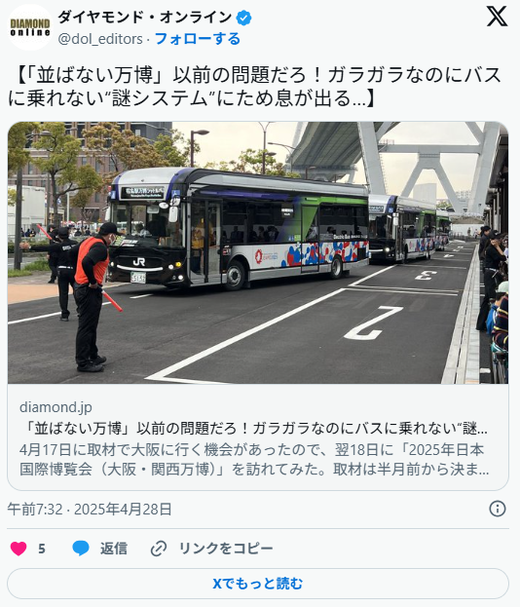Click リンクをコピー to copy the link
Screen dimensions: 520x607
226,549
